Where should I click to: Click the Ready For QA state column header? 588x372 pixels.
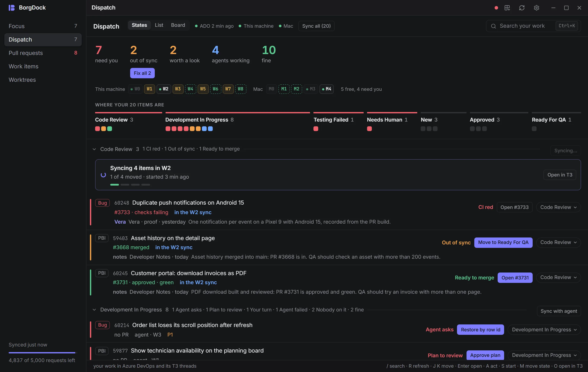(x=551, y=120)
